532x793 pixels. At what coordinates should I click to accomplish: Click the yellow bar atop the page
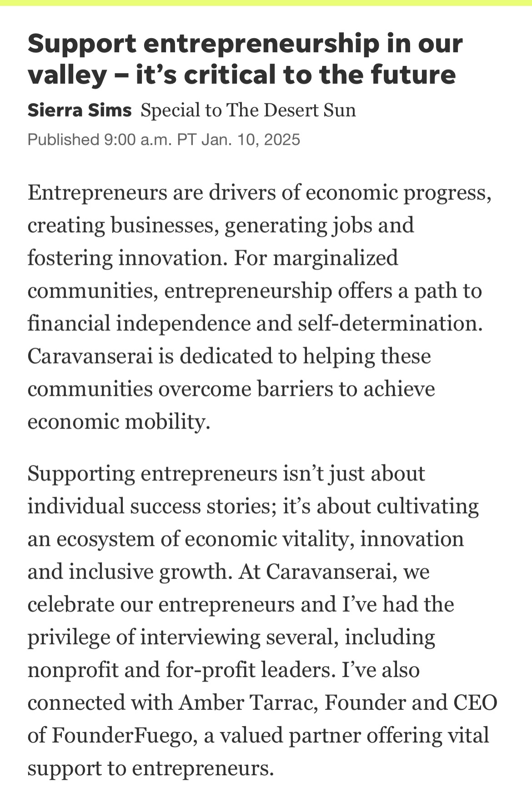point(266,3)
